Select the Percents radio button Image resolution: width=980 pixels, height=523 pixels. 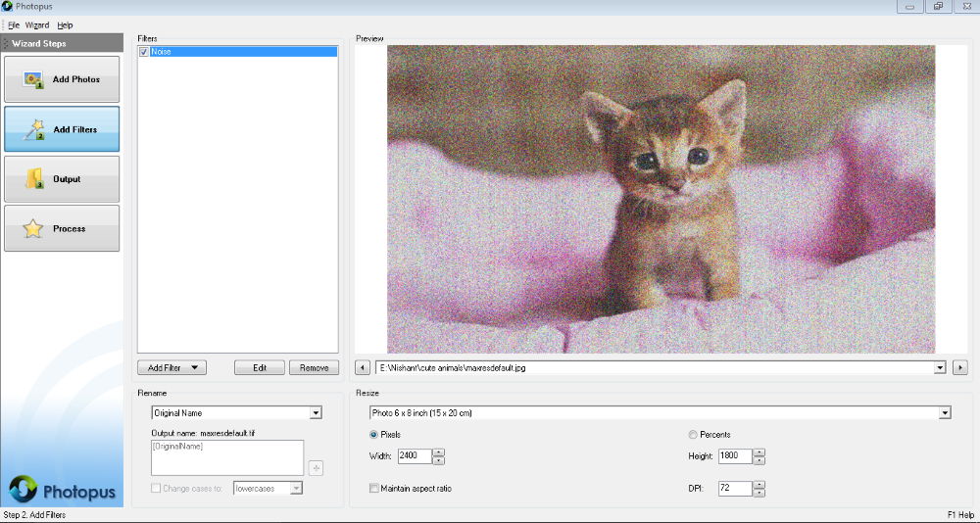click(693, 434)
